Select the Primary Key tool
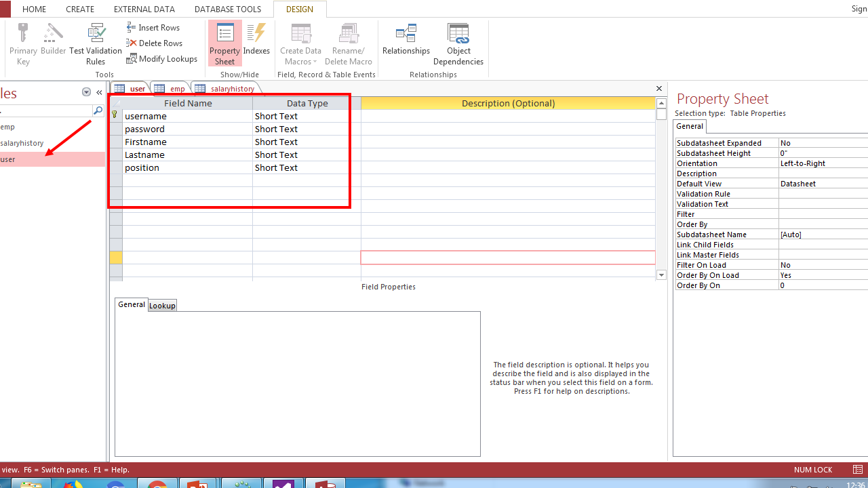The width and height of the screenshot is (868, 488). [23, 41]
